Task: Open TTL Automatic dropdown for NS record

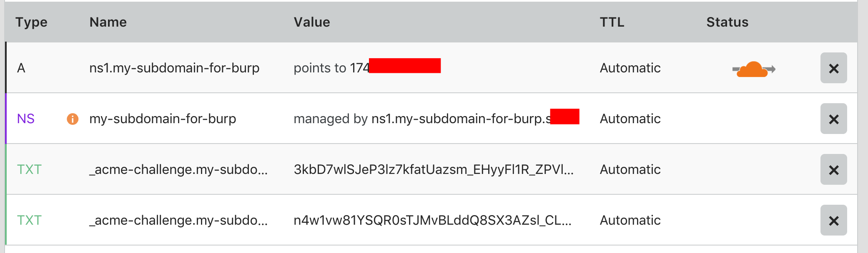Action: 630,119
